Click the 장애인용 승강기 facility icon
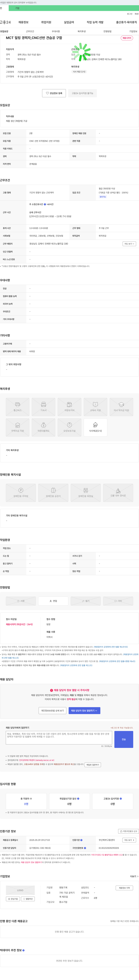 click(x=53, y=493)
